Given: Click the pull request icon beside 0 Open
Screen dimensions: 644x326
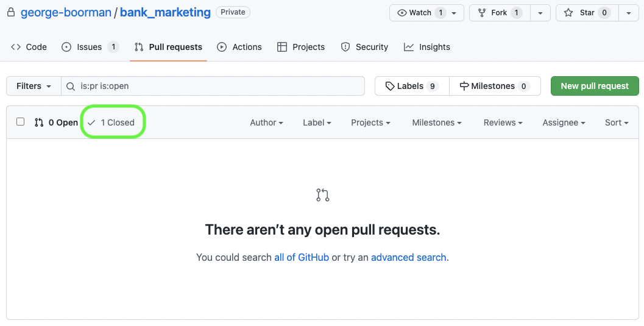Looking at the screenshot, I should pos(39,122).
